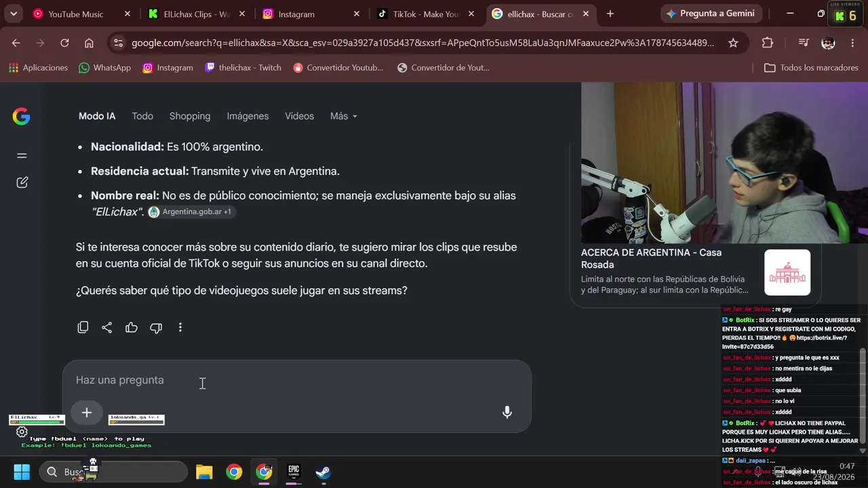Bookmark this page with the star
The image size is (868, 488).
pos(733,43)
